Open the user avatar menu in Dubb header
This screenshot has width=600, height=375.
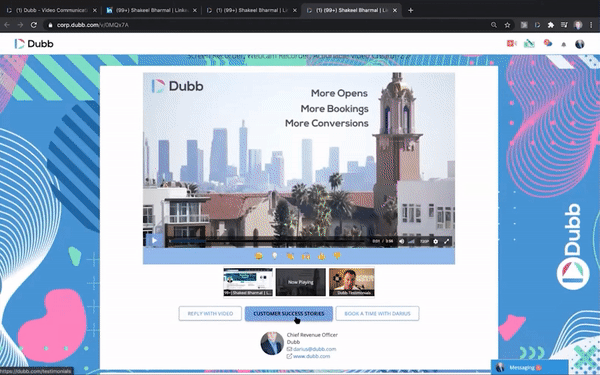(x=580, y=44)
